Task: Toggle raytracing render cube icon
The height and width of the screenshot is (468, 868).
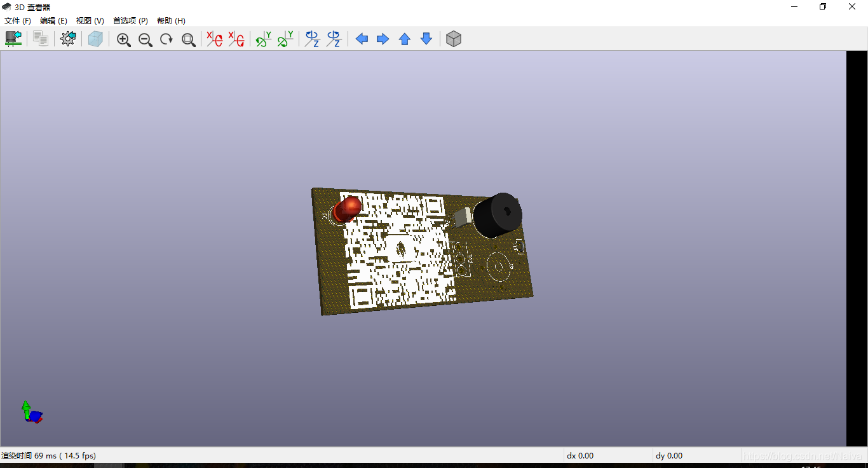Action: click(95, 39)
